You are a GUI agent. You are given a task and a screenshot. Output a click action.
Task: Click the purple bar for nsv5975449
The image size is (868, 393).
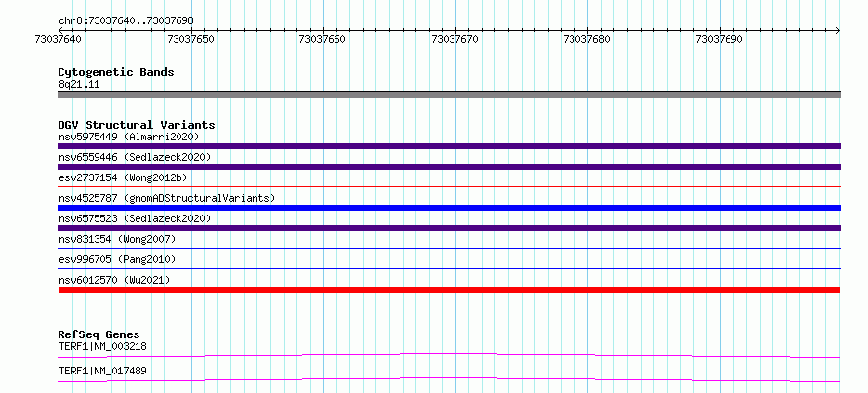[449, 146]
